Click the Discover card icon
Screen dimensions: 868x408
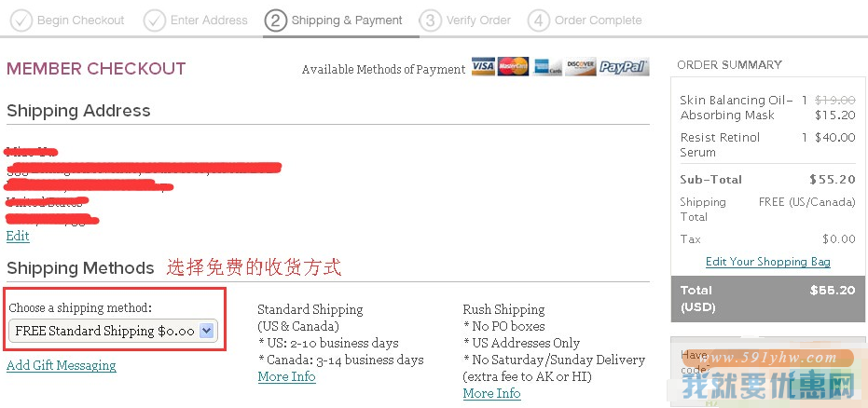point(581,66)
